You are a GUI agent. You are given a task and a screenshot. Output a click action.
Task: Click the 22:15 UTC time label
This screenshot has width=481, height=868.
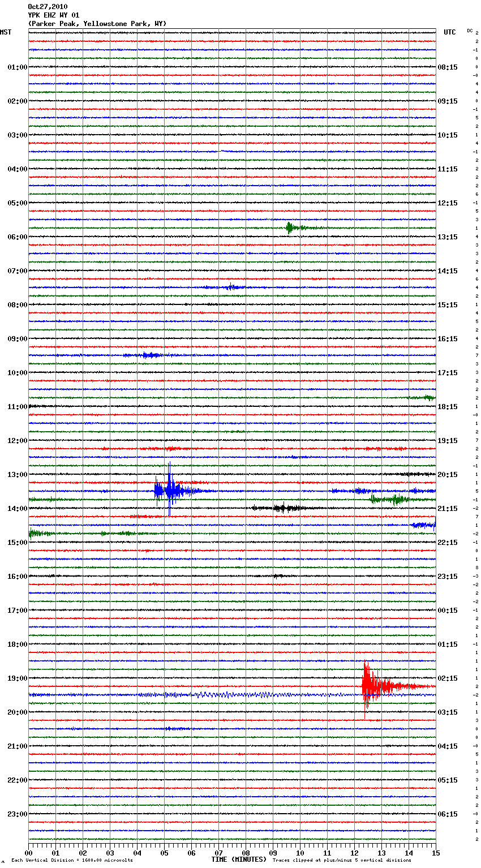(448, 543)
